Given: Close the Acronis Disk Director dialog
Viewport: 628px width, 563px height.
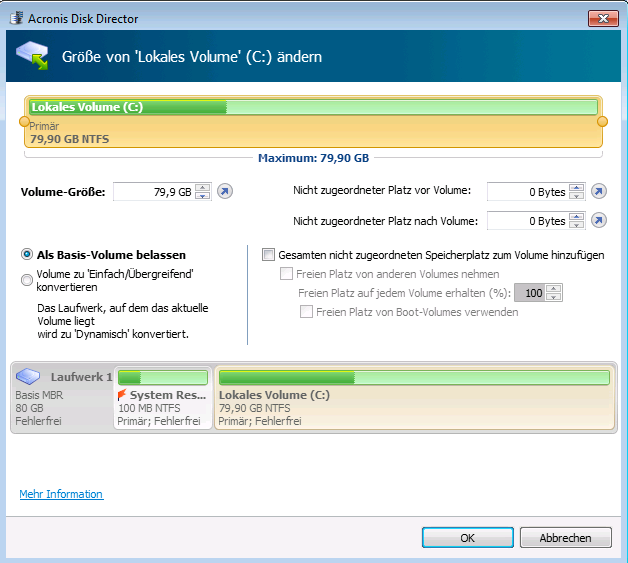Looking at the screenshot, I should tap(603, 18).
